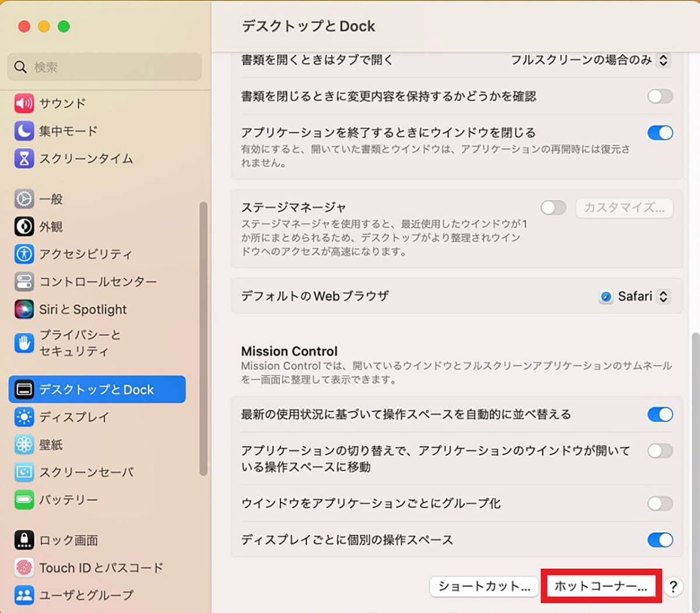Screen dimensions: 700x613
Task: Click the Touch ID fingerprint icon
Action: [x=24, y=568]
